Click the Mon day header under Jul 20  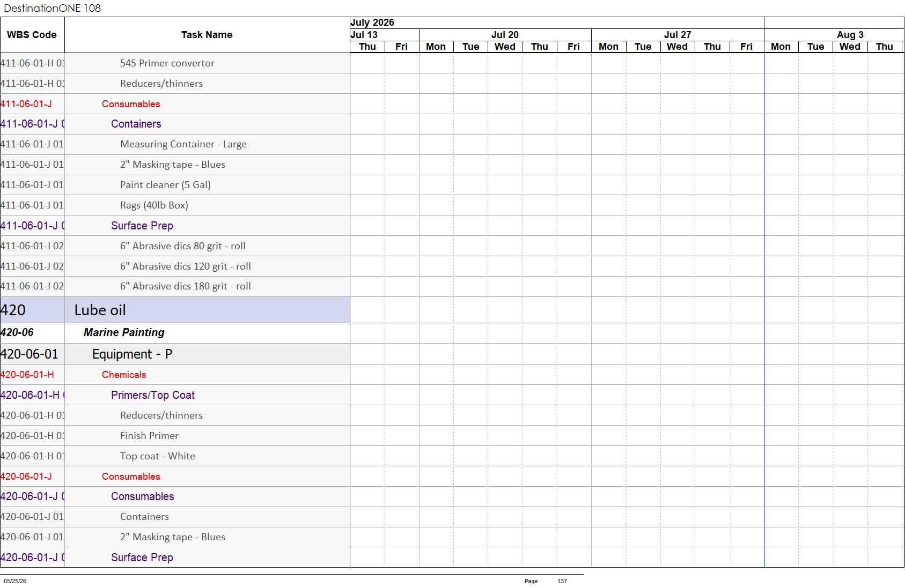[x=436, y=47]
